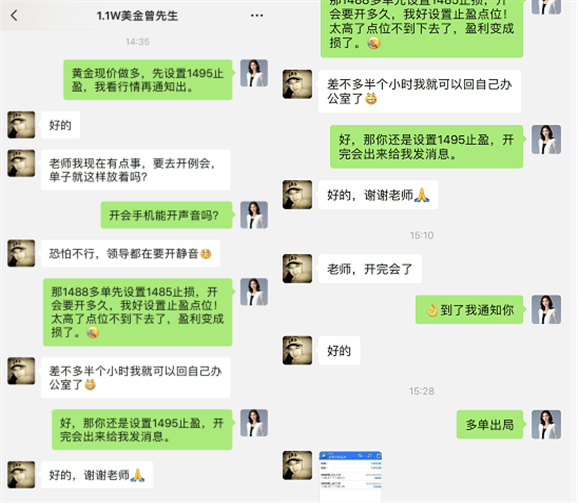
Task: Tap the back arrow in chat header
Action: pos(14,15)
